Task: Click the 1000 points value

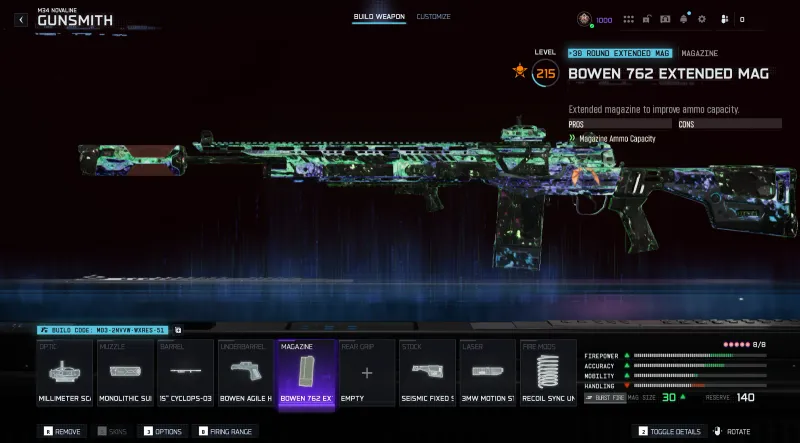Action: tap(604, 20)
